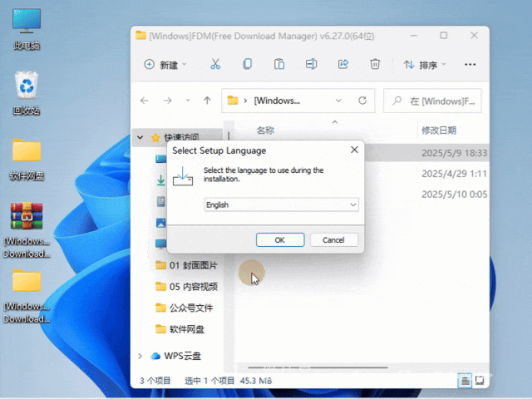
Task: Maximize the Explorer window
Action: click(x=443, y=35)
